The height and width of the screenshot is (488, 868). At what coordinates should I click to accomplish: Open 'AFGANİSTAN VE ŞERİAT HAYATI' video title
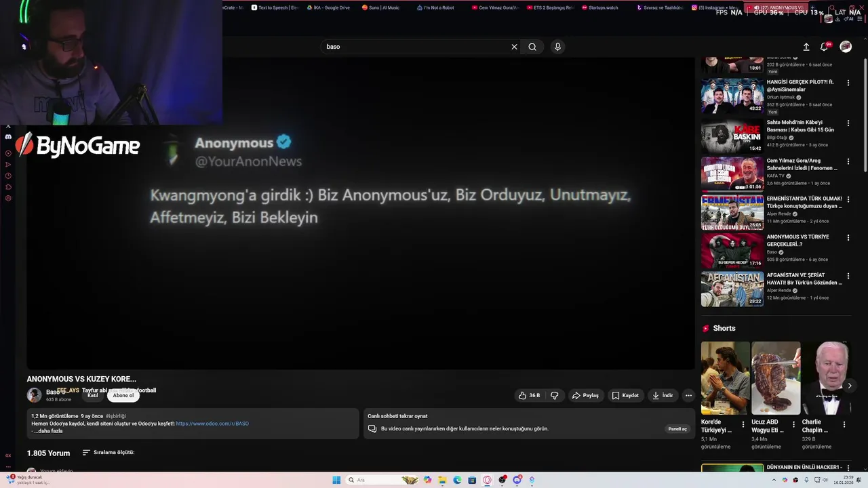pos(804,279)
